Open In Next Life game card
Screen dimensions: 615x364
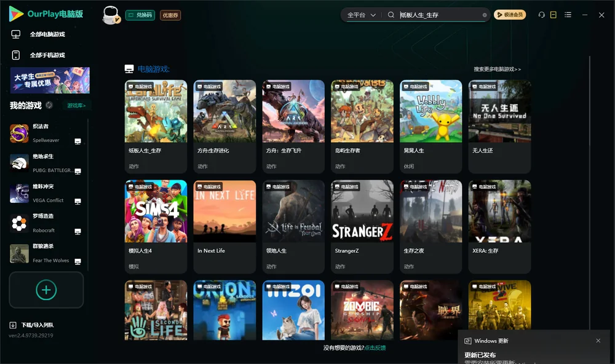click(224, 226)
